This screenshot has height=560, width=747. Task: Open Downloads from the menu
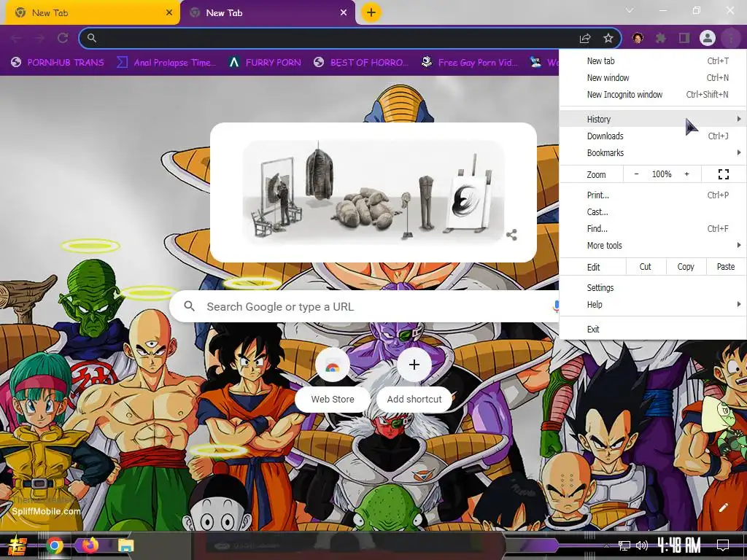click(653, 136)
